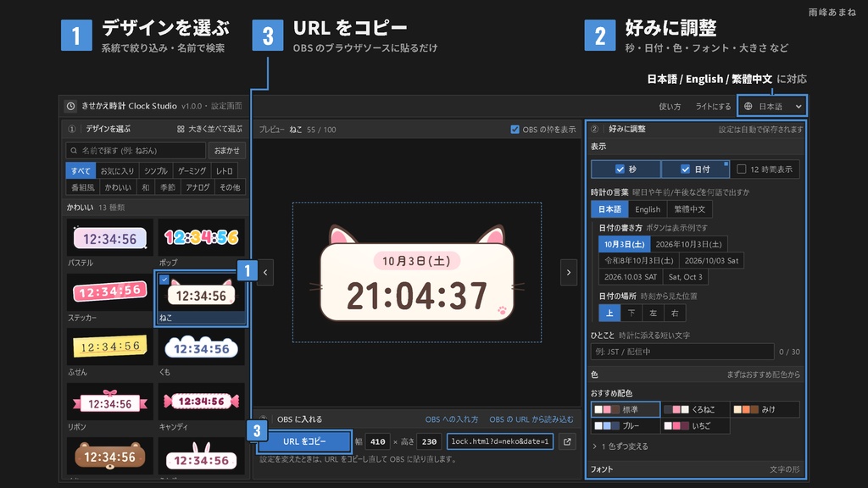Click URL をコピー button

pos(304,441)
